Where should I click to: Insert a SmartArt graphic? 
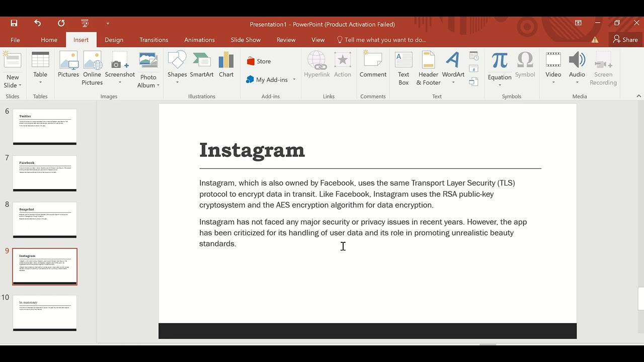pos(202,64)
